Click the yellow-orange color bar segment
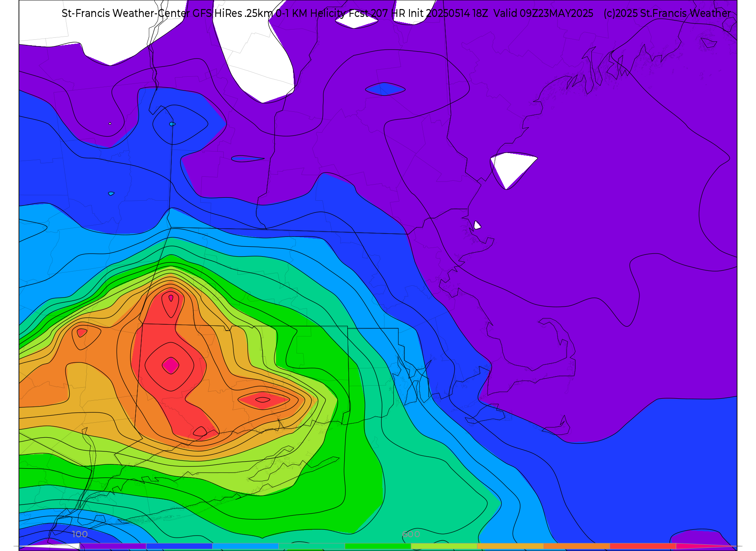756x551 pixels. 510,546
